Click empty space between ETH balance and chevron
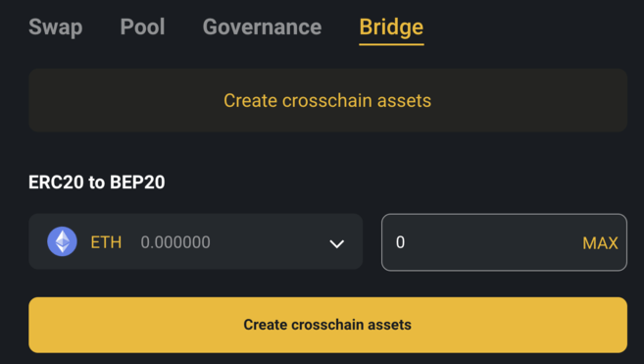 click(x=269, y=242)
